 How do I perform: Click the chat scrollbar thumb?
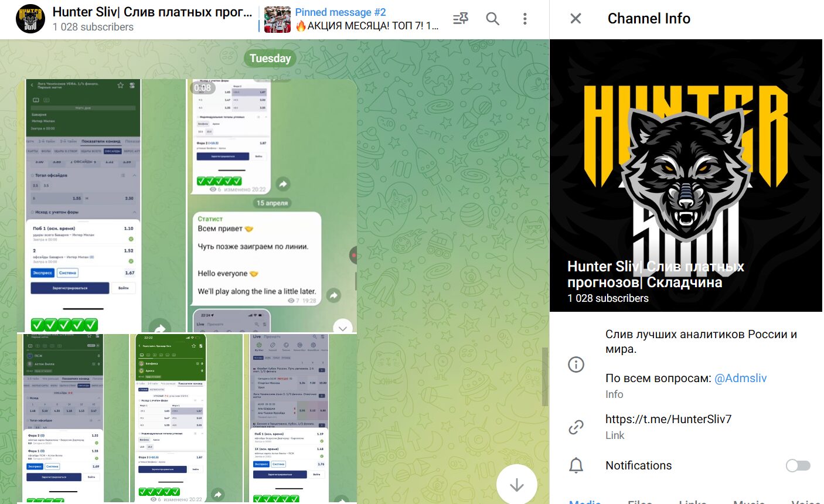pyautogui.click(x=546, y=377)
